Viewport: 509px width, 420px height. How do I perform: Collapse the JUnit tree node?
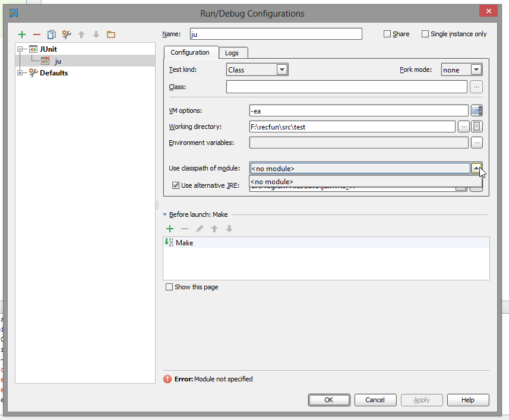20,49
